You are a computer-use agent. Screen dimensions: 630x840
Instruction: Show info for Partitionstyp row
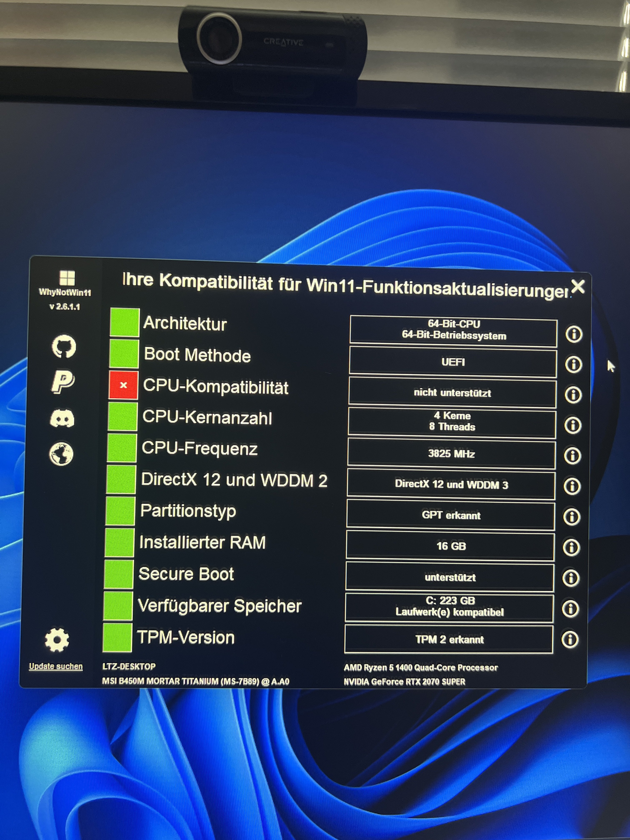click(571, 517)
